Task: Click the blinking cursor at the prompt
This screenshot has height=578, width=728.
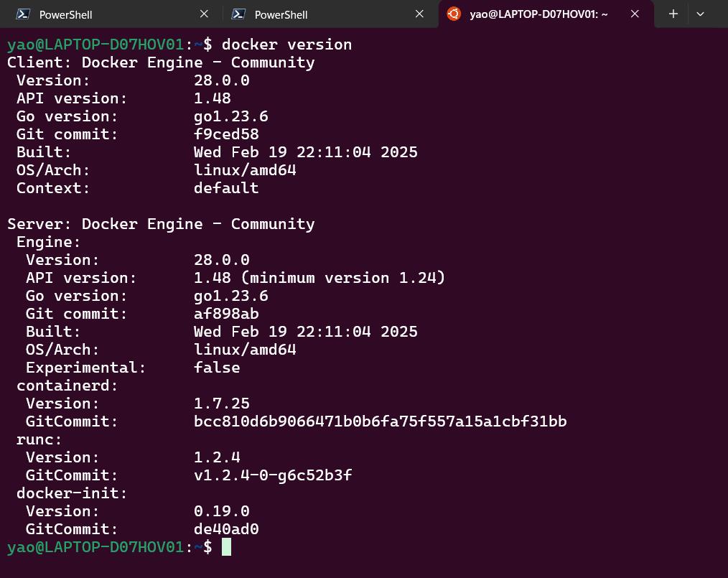Action: [x=226, y=546]
